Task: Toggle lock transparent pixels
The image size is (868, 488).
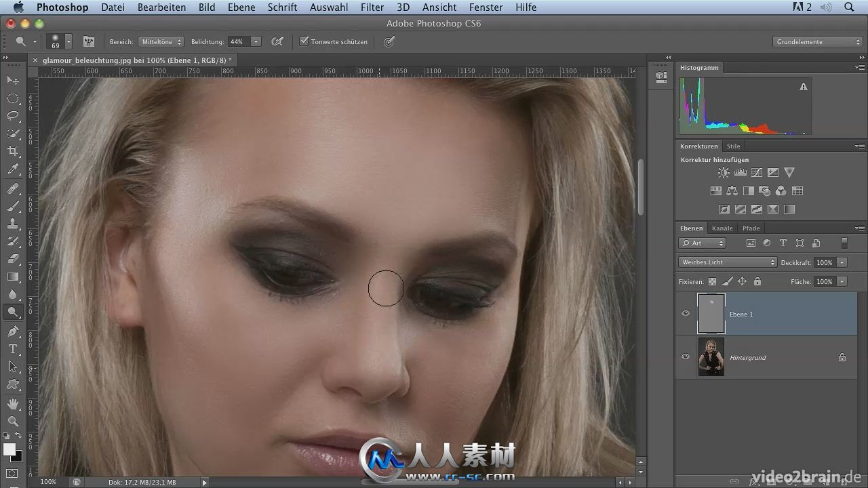Action: (x=712, y=281)
